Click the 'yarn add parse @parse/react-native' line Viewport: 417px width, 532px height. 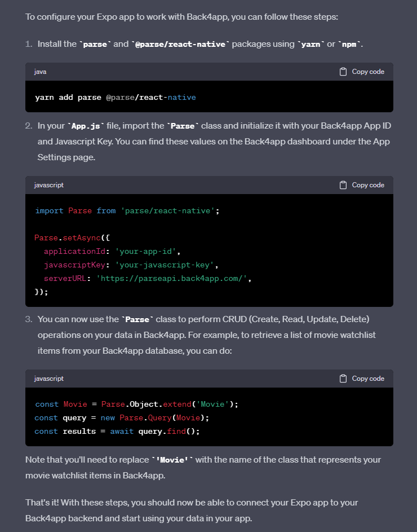(x=116, y=98)
